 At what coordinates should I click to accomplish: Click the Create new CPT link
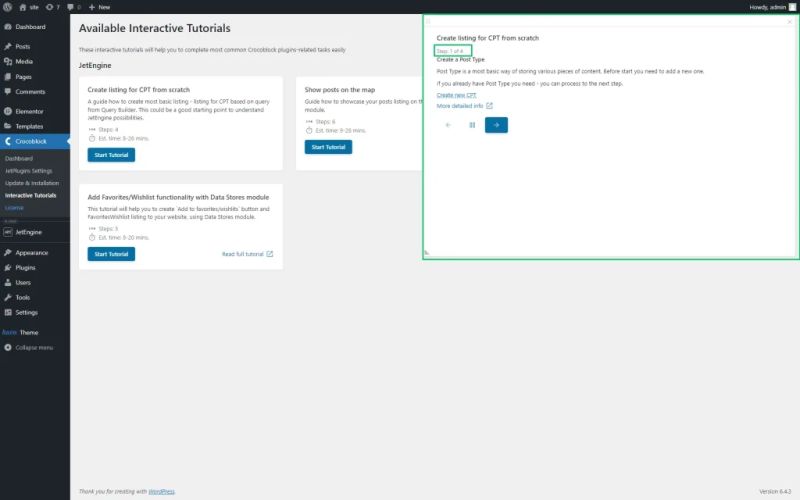point(456,95)
